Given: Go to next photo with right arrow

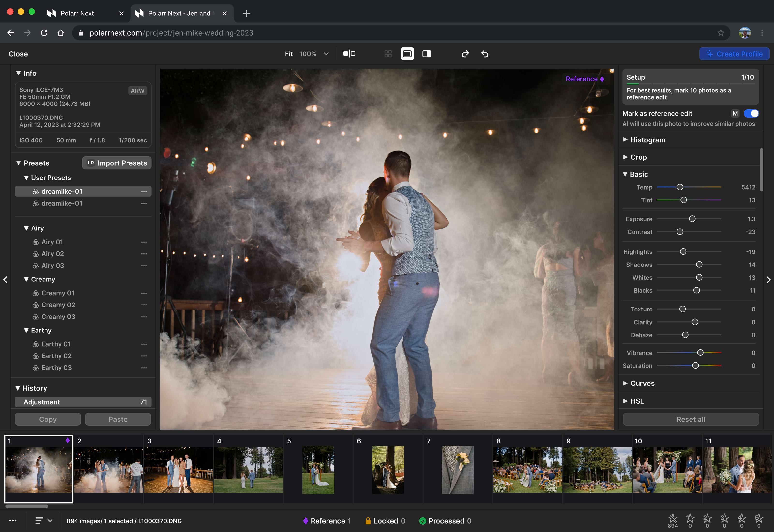Looking at the screenshot, I should (768, 280).
